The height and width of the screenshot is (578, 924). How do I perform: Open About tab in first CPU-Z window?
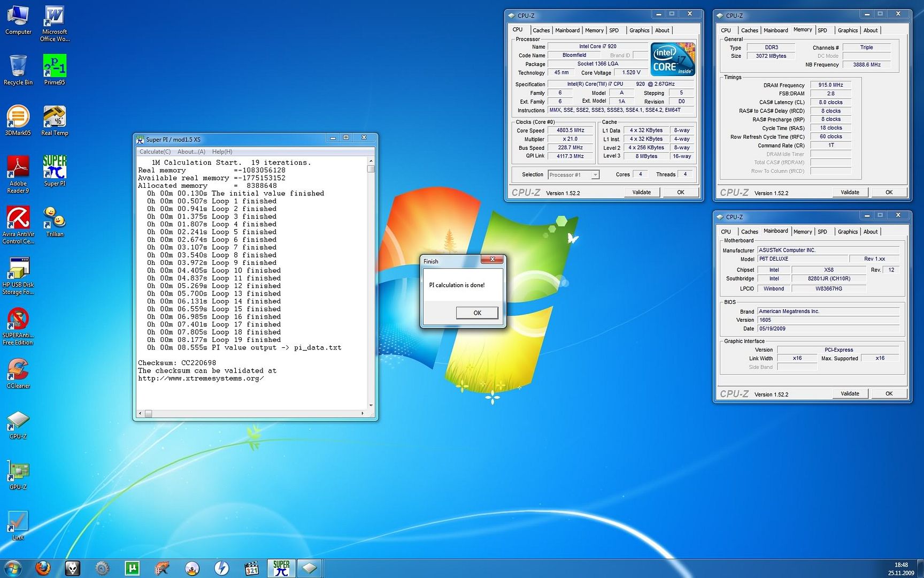click(x=662, y=31)
